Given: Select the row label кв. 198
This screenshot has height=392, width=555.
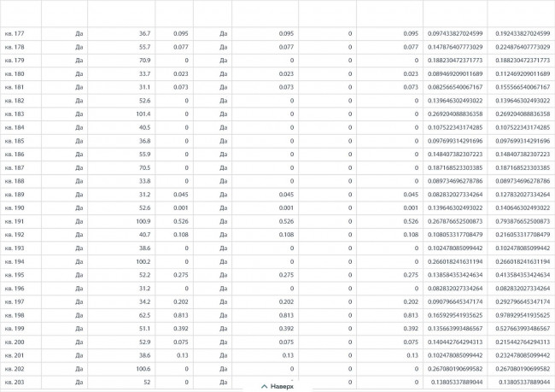Looking at the screenshot, I should 15,315.
